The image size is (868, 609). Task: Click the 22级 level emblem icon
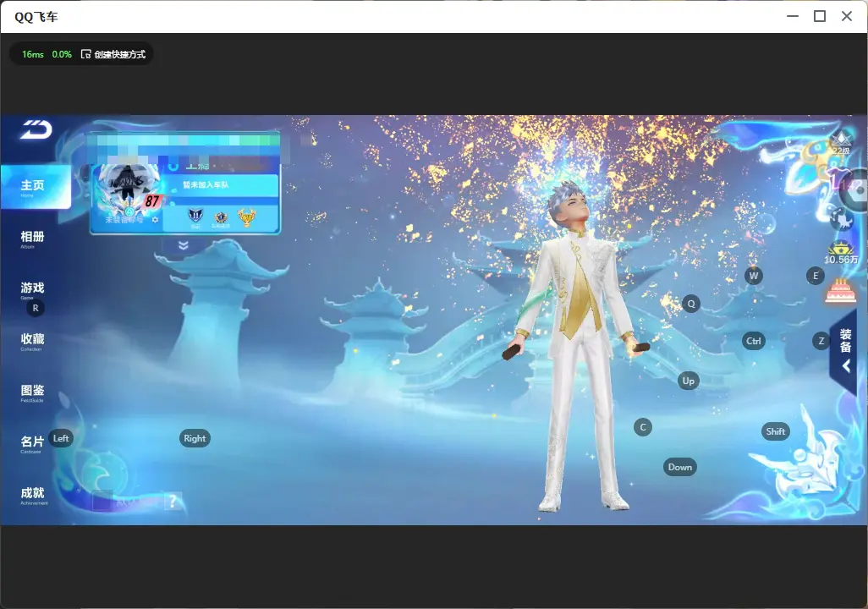[x=842, y=143]
